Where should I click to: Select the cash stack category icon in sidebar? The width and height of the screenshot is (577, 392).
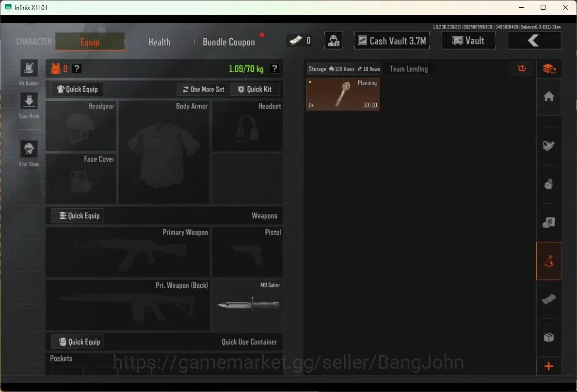coord(549,299)
